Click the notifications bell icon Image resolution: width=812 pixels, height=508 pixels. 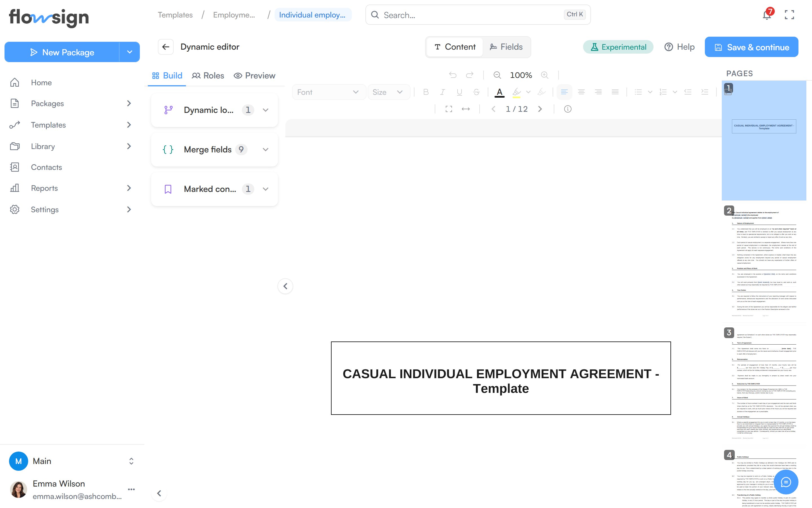tap(767, 15)
